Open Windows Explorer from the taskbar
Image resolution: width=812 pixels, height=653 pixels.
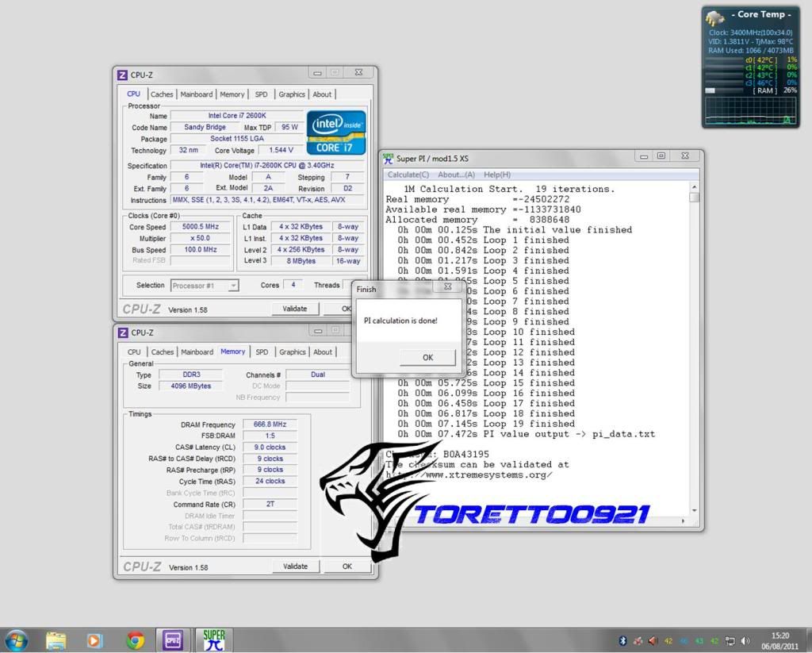point(56,640)
